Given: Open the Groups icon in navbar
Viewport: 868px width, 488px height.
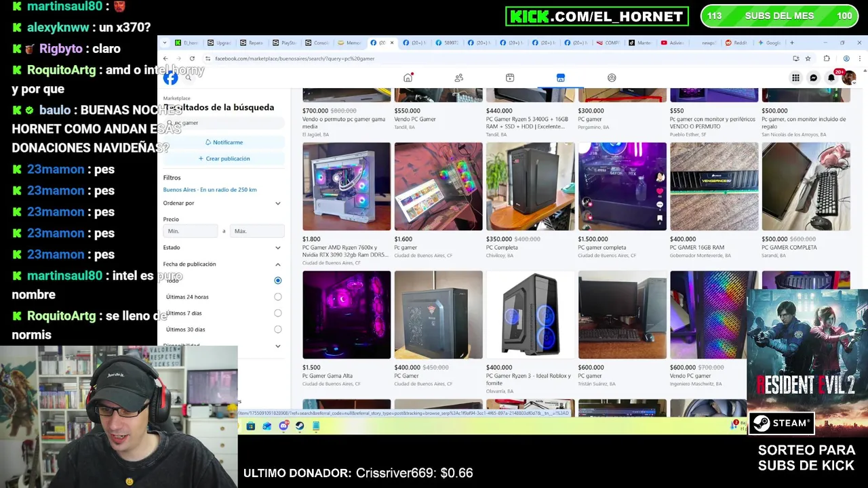Looking at the screenshot, I should coord(612,78).
